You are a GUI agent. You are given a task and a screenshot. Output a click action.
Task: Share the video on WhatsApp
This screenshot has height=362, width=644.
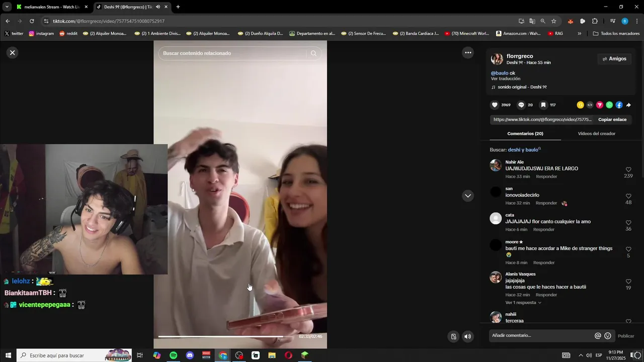coord(609,105)
